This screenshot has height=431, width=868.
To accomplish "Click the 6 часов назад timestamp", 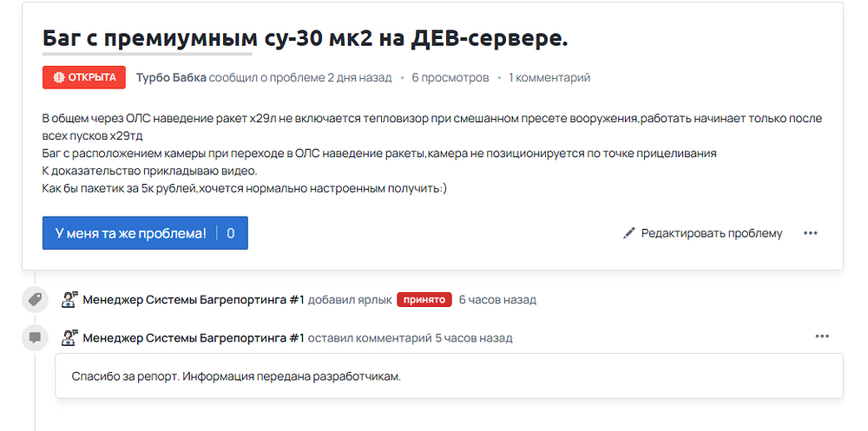I will [497, 300].
